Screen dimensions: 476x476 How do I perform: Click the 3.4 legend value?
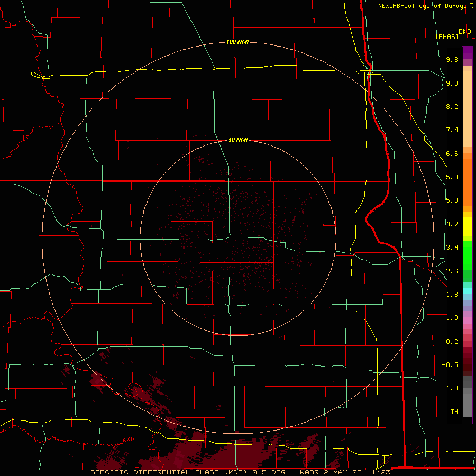point(452,248)
